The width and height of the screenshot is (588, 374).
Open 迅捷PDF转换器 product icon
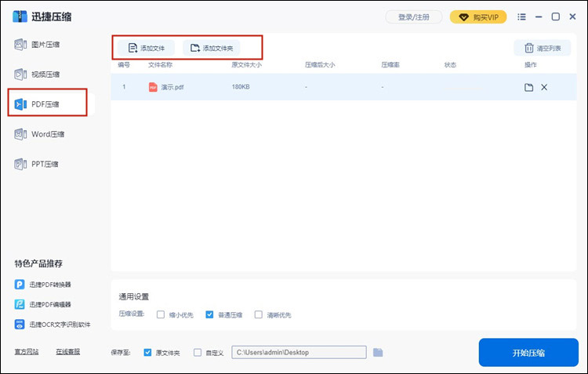20,285
